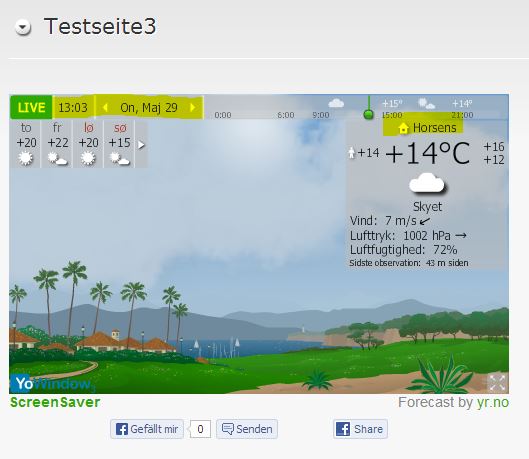The height and width of the screenshot is (459, 529).
Task: Click the YoWindow logo
Action: (x=52, y=384)
